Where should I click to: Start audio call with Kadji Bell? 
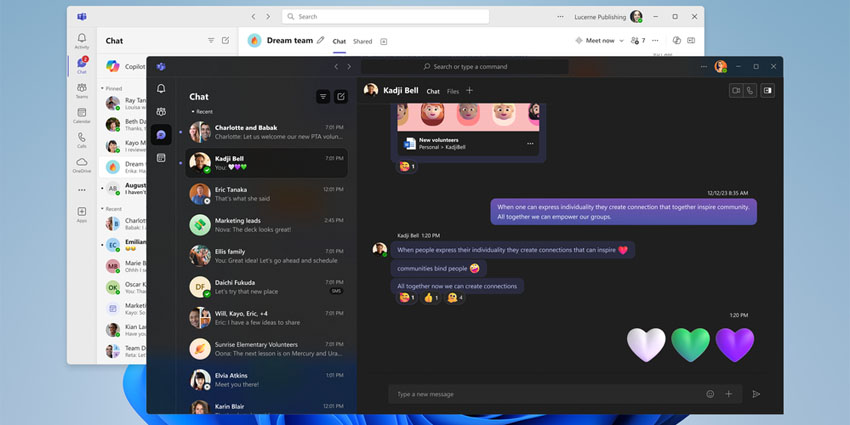coord(750,91)
